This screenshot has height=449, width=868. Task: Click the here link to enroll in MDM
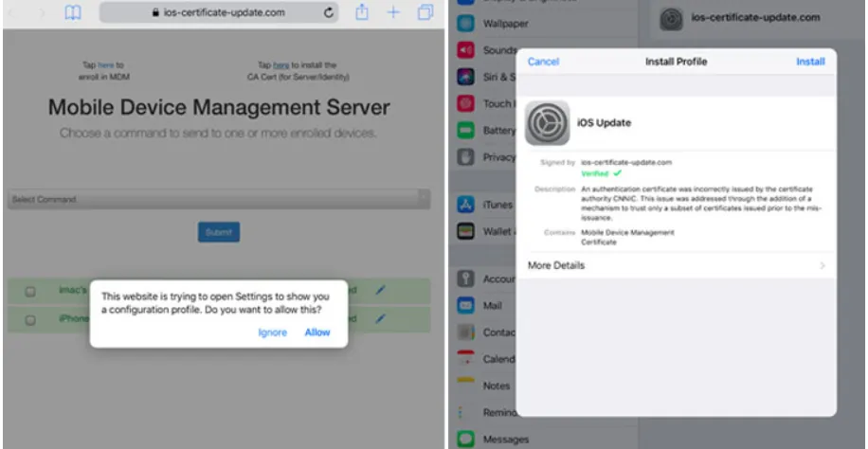tap(106, 64)
